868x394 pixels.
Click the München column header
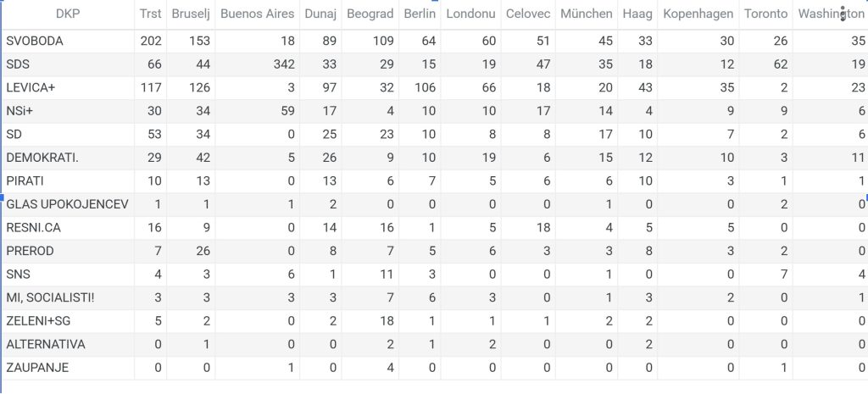(587, 14)
